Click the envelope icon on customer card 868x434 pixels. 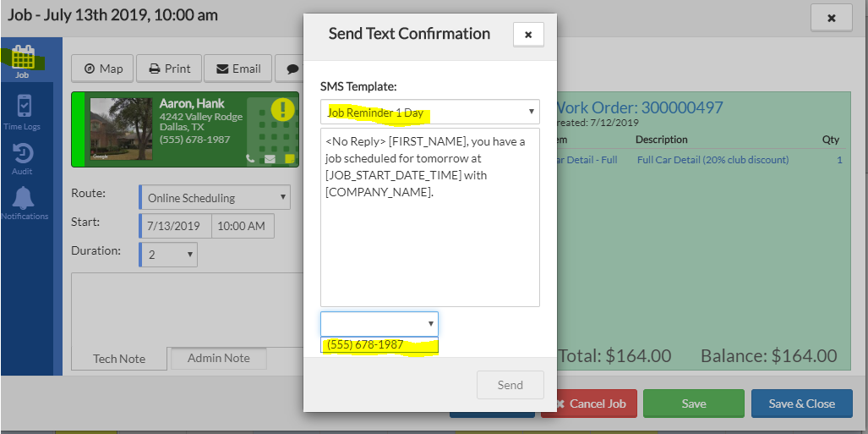270,158
